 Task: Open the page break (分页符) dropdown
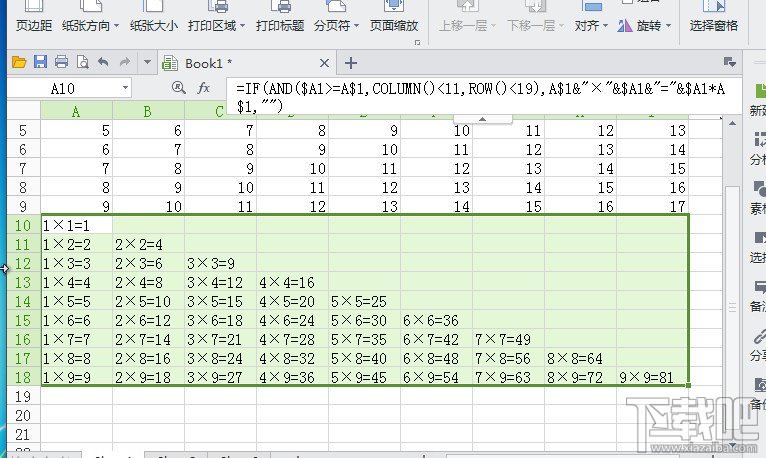click(336, 17)
